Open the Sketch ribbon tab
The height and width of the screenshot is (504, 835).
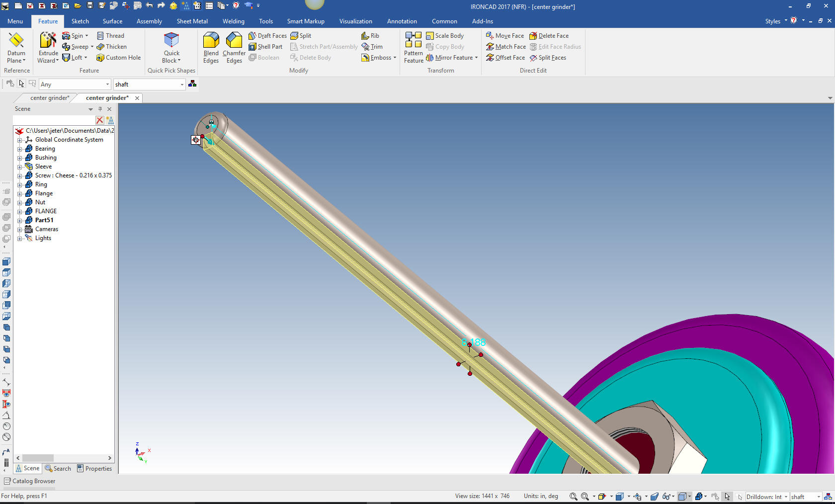coord(80,21)
